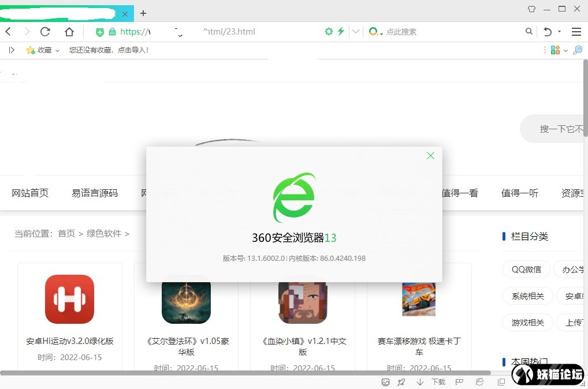This screenshot has height=389, width=588.
Task: Click the horizontal scrollbar at page bottom
Action: tap(245, 373)
